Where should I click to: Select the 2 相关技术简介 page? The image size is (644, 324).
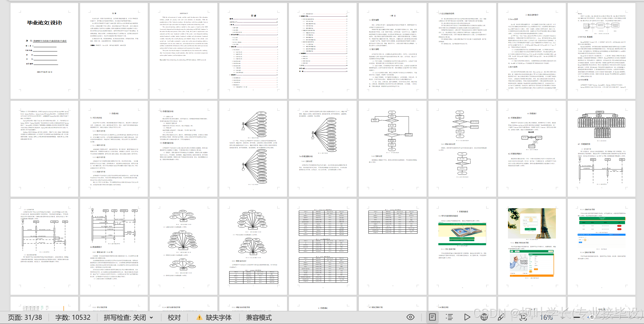[532, 51]
